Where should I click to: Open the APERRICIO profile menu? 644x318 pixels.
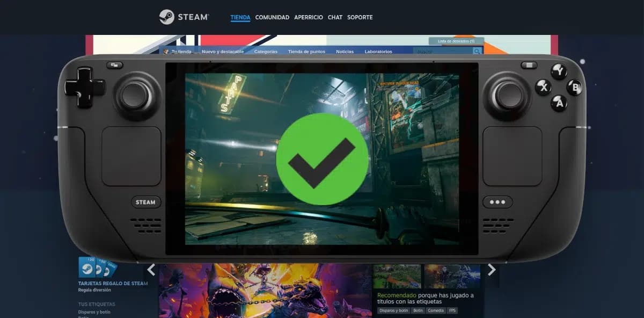(x=309, y=17)
